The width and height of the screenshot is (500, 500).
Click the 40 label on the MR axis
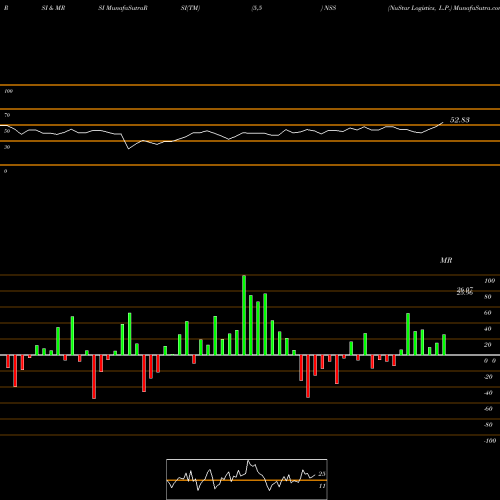[x=488, y=329]
